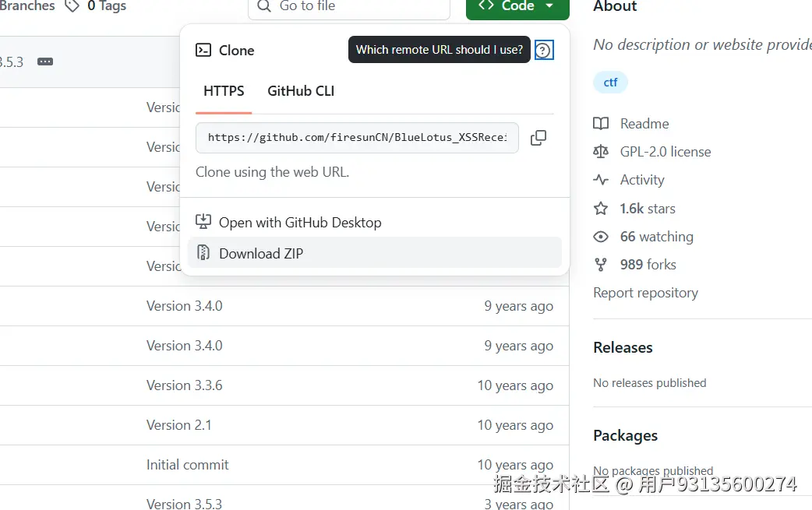Click the Version 3.3.6 timestamp 10 years ago

click(x=515, y=385)
